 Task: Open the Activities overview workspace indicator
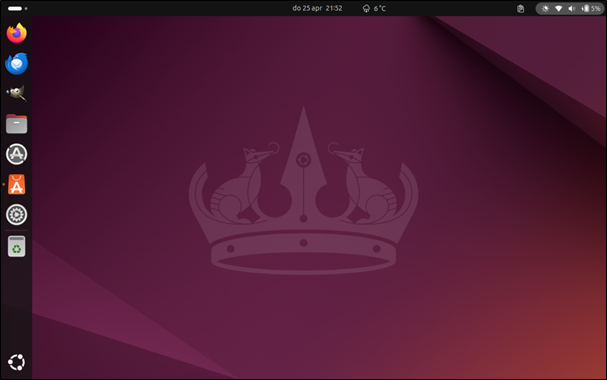(17, 9)
